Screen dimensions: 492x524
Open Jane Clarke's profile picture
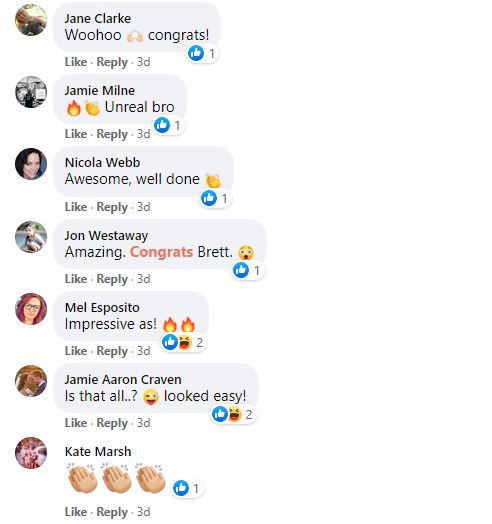[x=31, y=20]
